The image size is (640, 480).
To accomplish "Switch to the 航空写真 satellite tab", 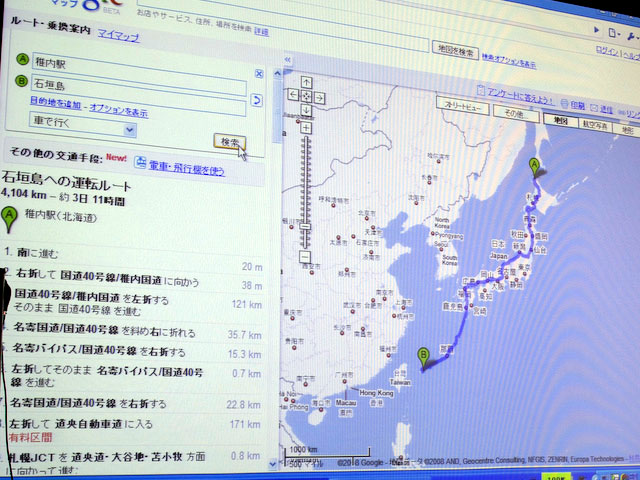I will [595, 125].
